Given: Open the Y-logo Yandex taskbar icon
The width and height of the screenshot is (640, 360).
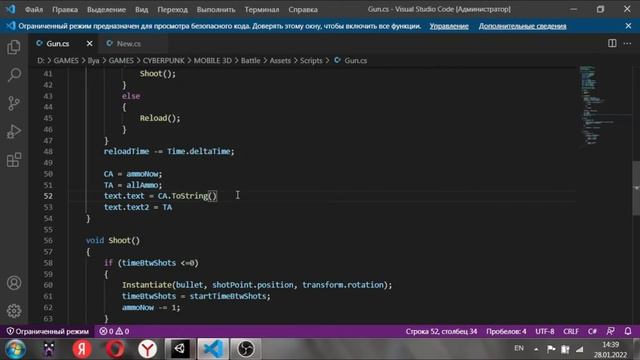Looking at the screenshot, I should pyautogui.click(x=147, y=349).
